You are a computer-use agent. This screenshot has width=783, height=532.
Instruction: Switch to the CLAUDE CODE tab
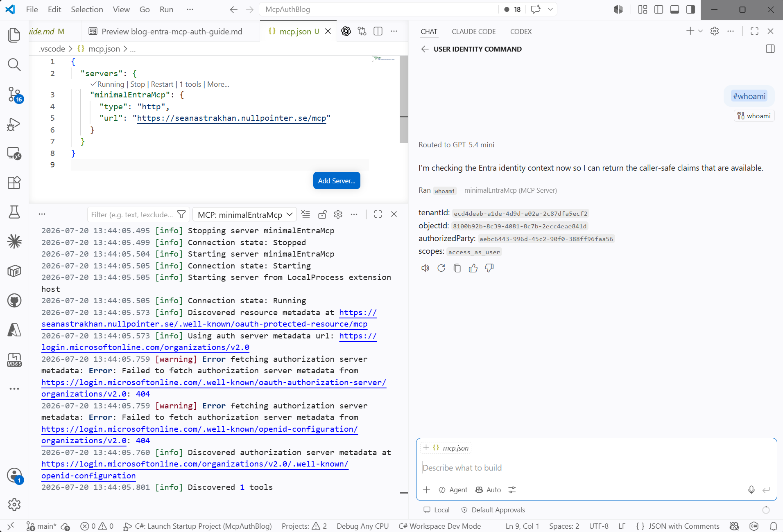(x=473, y=32)
